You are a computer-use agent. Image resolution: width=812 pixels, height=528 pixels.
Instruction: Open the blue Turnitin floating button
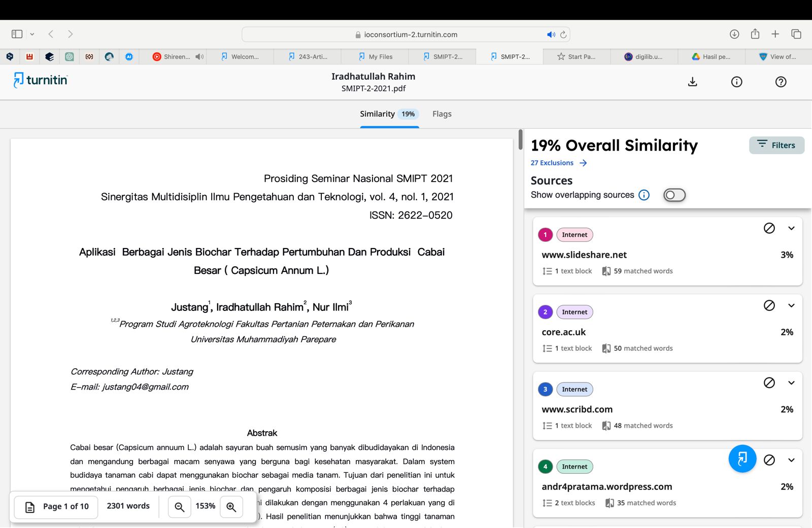click(x=742, y=459)
